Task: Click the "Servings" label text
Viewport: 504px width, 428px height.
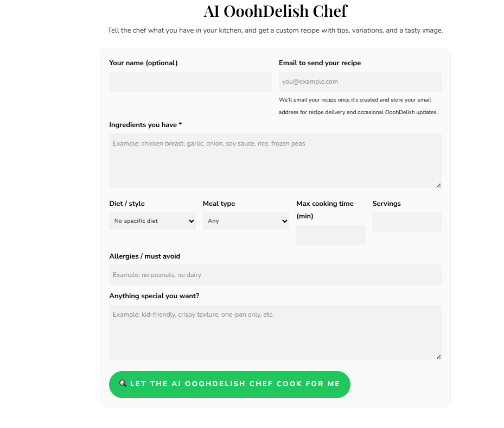Action: coord(386,204)
